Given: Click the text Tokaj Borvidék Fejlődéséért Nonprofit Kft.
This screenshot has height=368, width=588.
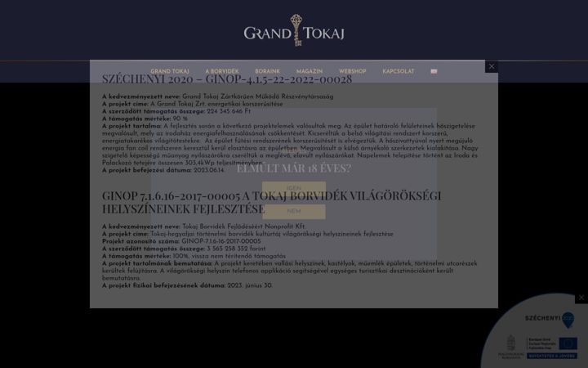Looking at the screenshot, I should 243,227.
